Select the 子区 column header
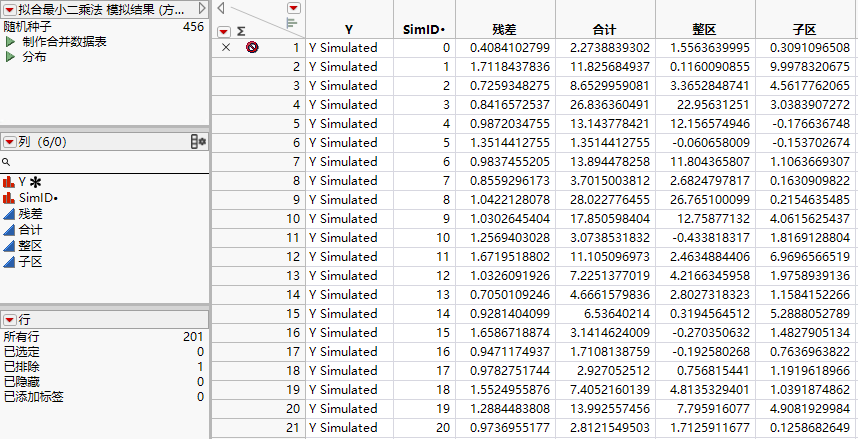This screenshot has width=858, height=439. (805, 30)
